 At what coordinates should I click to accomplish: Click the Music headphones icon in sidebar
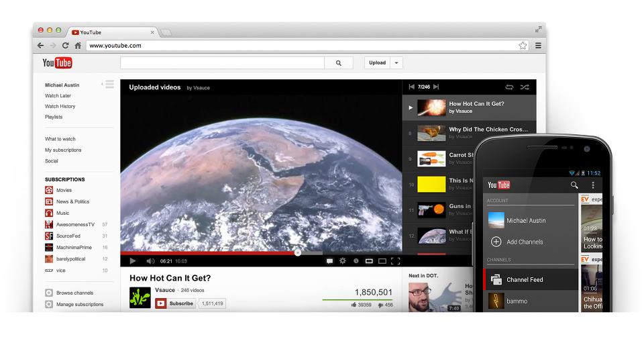(49, 213)
